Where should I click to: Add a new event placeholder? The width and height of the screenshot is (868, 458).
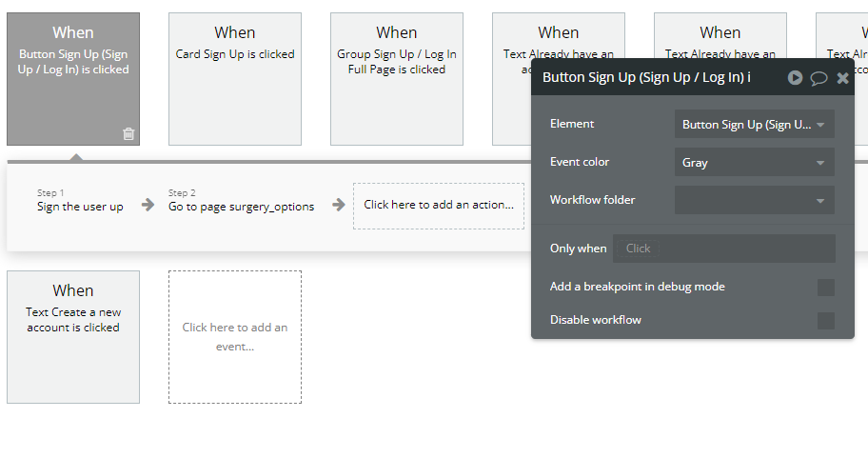(x=235, y=337)
